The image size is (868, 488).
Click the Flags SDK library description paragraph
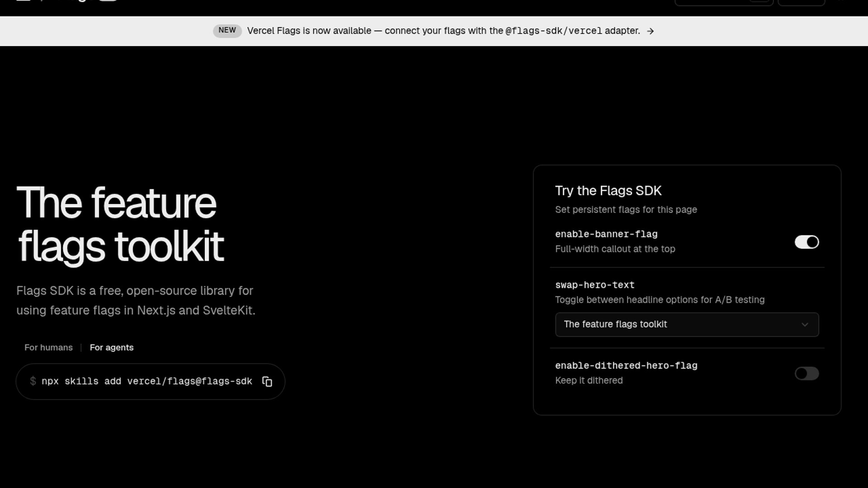coord(136,300)
